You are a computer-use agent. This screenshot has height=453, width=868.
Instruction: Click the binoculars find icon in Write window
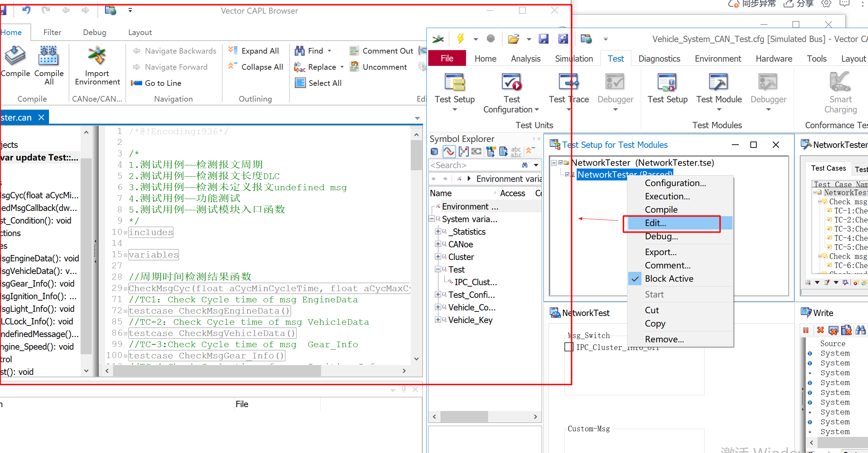pos(860,330)
